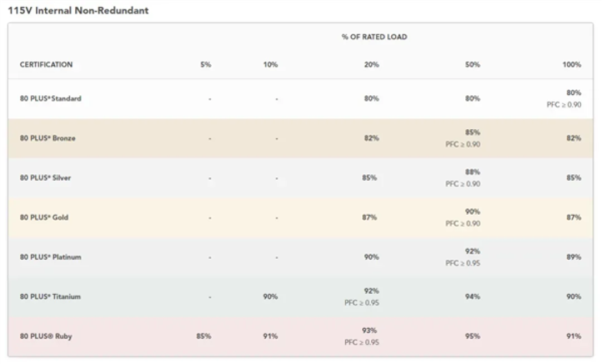Select the 80 PLUS Titanium row label
602x364 pixels.
50,297
